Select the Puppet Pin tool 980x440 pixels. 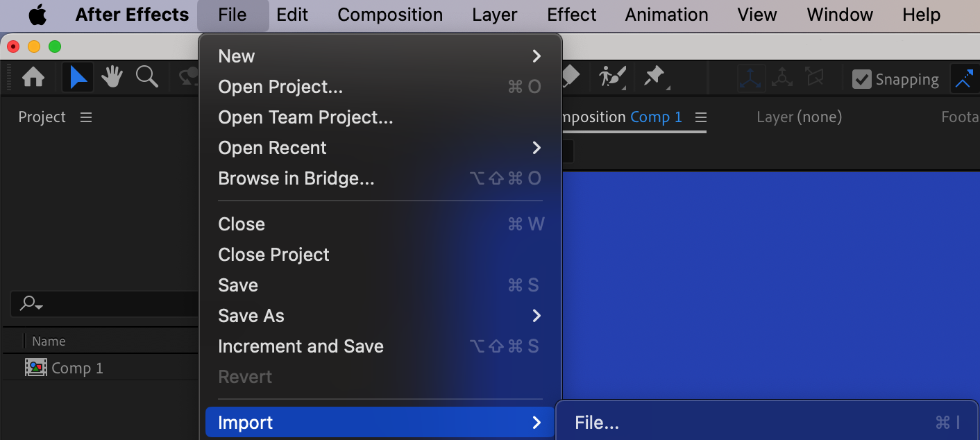(654, 77)
